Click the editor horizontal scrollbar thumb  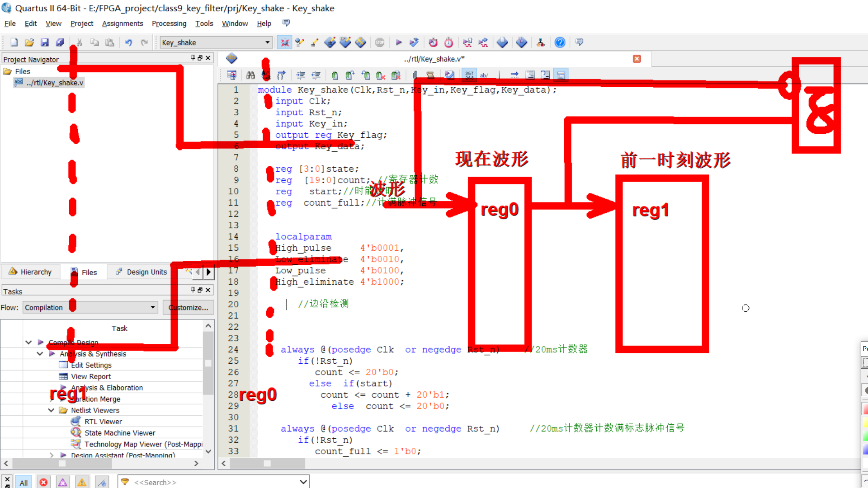pos(268,463)
